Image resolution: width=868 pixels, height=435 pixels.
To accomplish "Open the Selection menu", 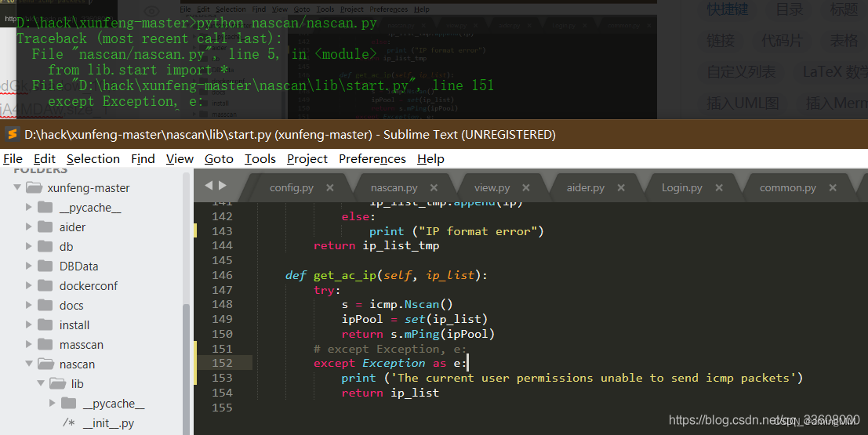I will (x=93, y=159).
